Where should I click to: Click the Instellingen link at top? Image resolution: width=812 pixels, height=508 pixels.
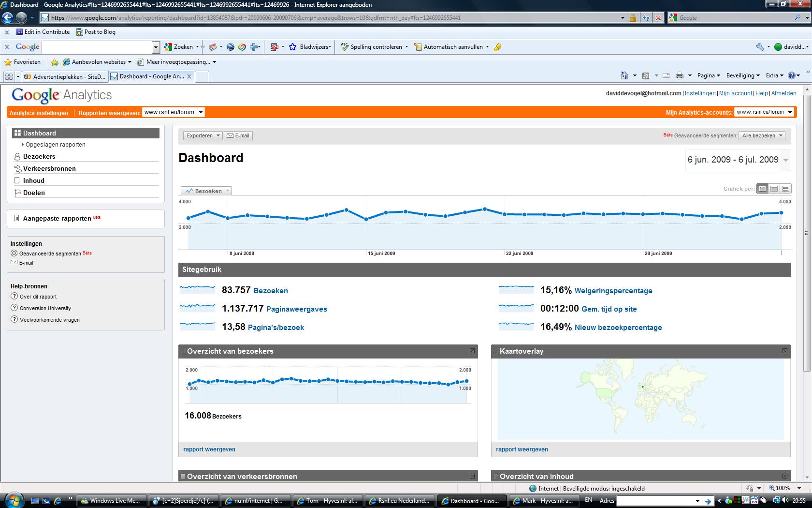700,93
